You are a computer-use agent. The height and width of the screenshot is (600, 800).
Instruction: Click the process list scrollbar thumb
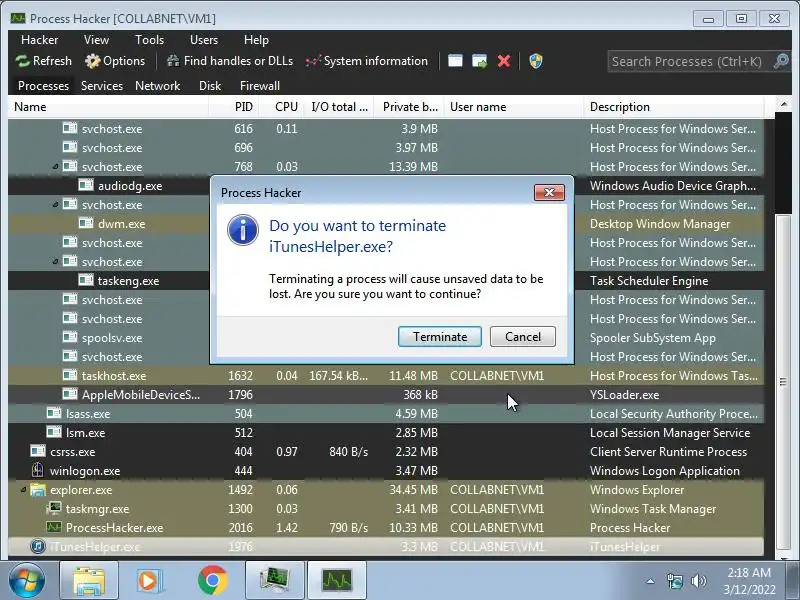(x=783, y=381)
